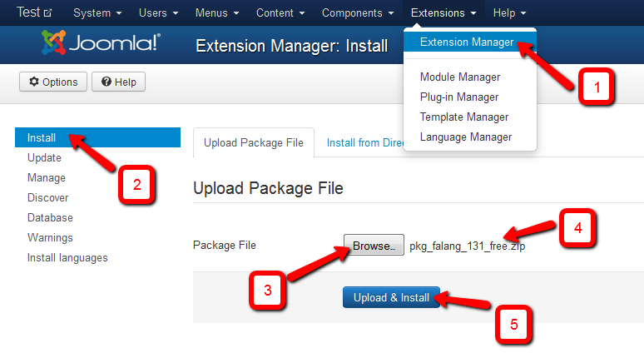Click the Options gear button
This screenshot has width=644, height=358.
pyautogui.click(x=53, y=82)
